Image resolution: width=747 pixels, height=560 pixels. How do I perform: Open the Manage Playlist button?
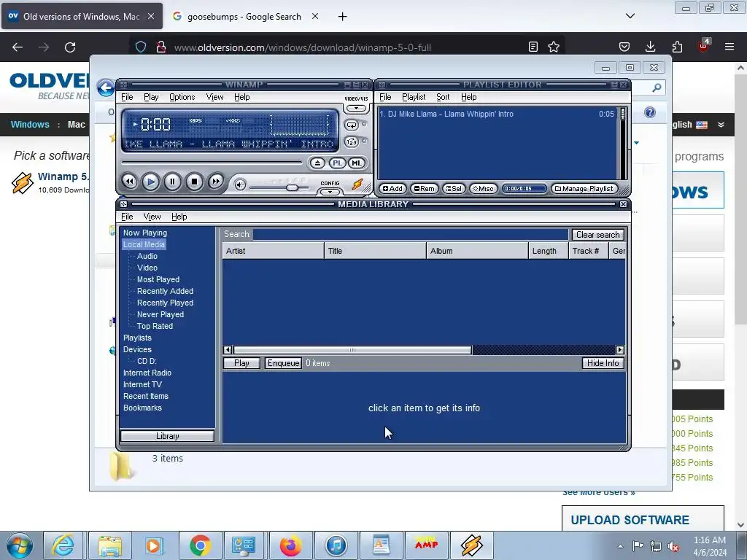(x=584, y=189)
